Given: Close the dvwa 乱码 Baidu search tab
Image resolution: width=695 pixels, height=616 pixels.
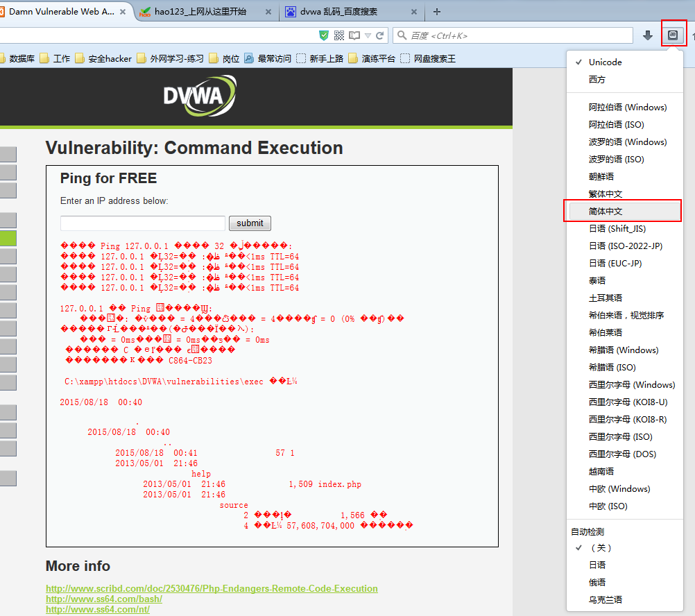Looking at the screenshot, I should tap(413, 12).
